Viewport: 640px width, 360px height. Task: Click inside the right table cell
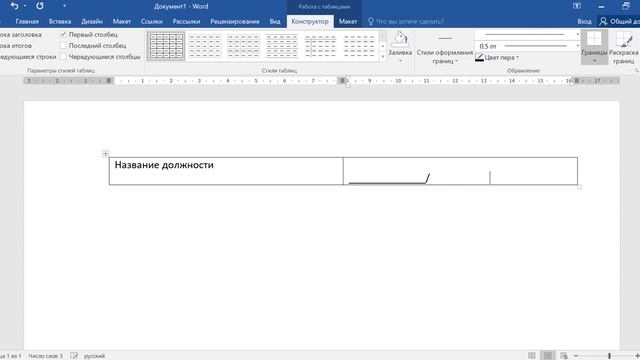pos(460,171)
